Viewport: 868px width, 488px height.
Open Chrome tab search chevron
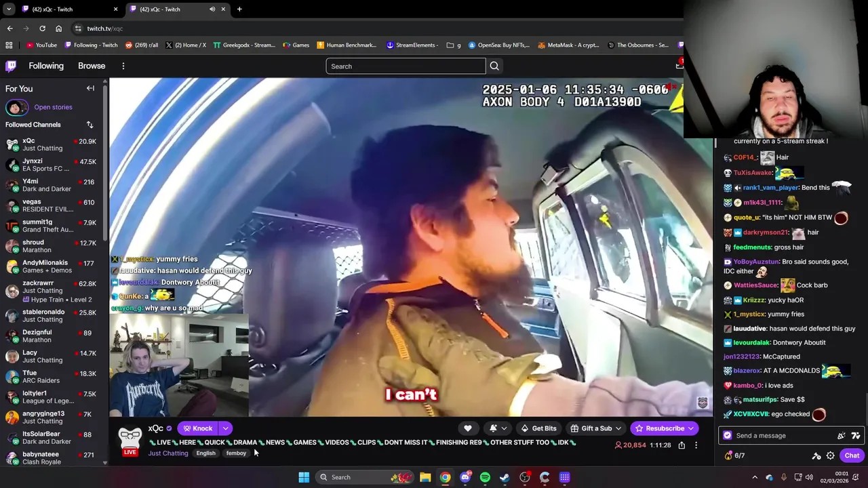pos(8,9)
